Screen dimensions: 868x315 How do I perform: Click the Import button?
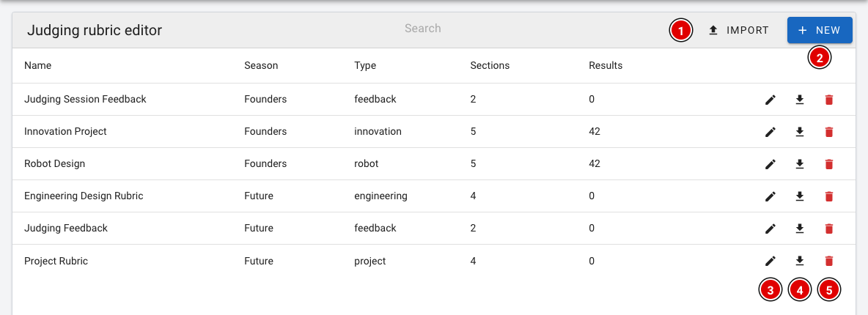739,31
